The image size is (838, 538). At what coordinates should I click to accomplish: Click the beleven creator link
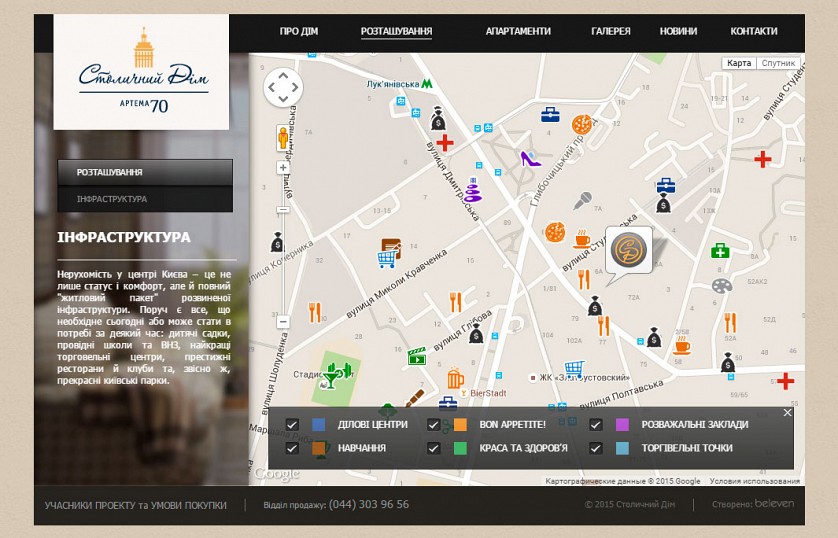click(774, 503)
